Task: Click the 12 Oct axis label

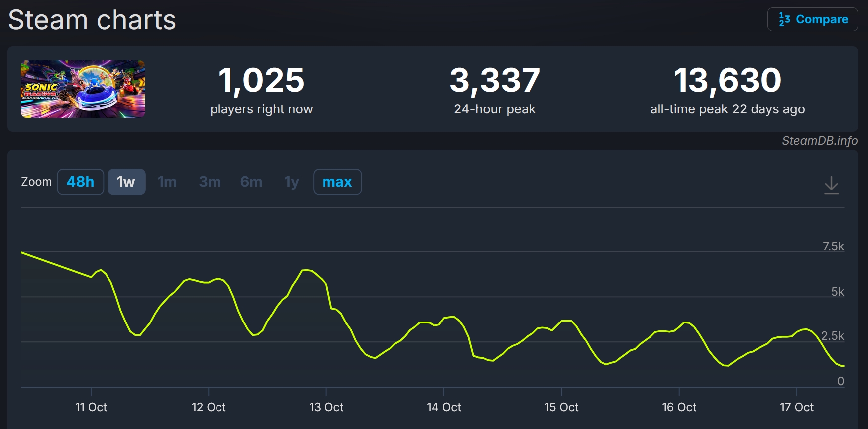Action: [x=209, y=407]
